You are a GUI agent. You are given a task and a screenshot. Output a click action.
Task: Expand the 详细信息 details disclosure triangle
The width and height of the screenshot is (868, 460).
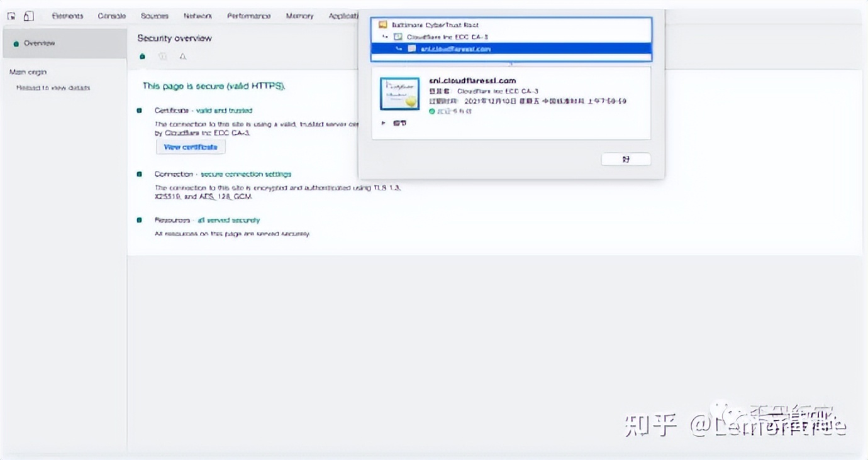point(384,122)
